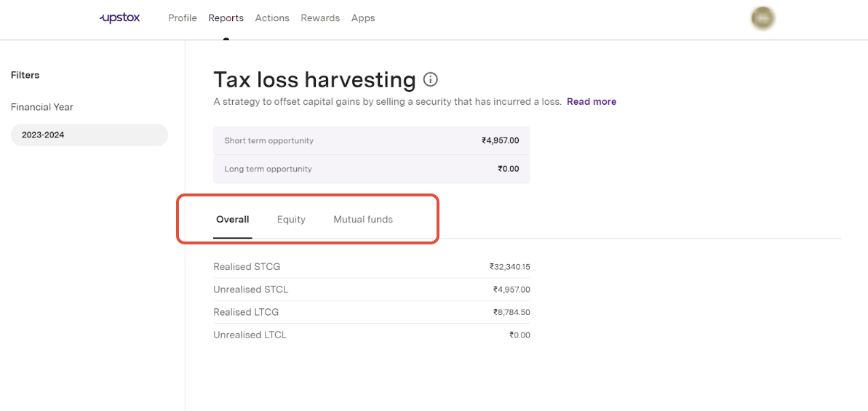Select the Mutual funds tab
This screenshot has height=411, width=868.
[363, 220]
